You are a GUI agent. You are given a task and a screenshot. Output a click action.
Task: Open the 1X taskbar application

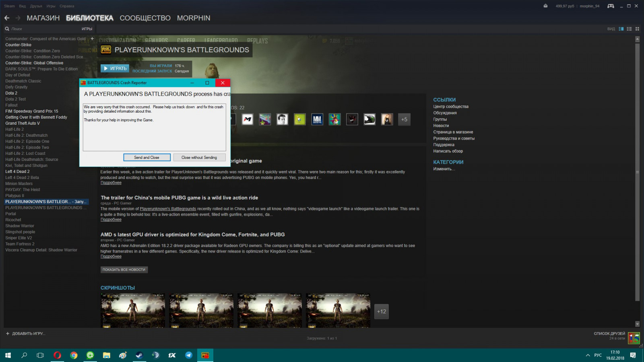pyautogui.click(x=172, y=355)
